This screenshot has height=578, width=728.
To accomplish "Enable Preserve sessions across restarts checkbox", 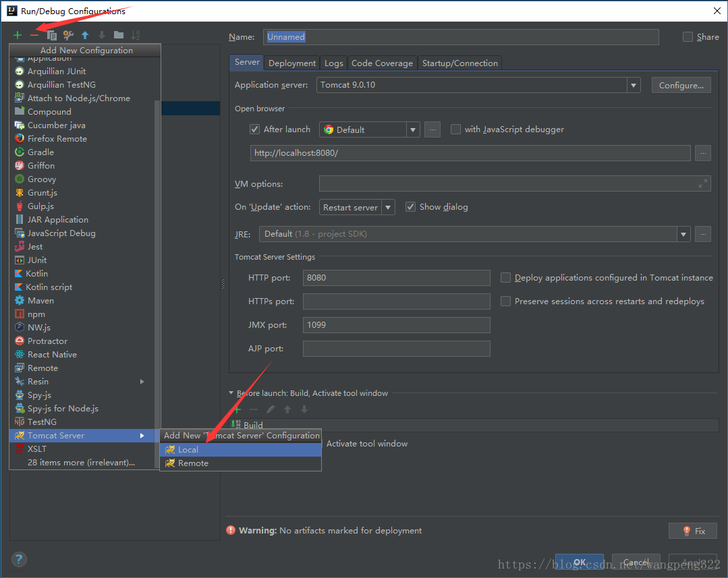I will (x=505, y=301).
